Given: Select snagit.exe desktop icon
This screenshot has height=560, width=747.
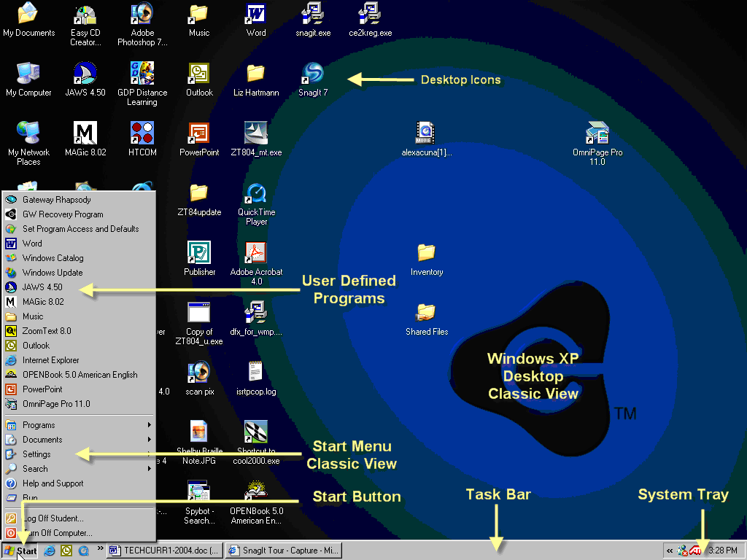Looking at the screenshot, I should pyautogui.click(x=313, y=20).
